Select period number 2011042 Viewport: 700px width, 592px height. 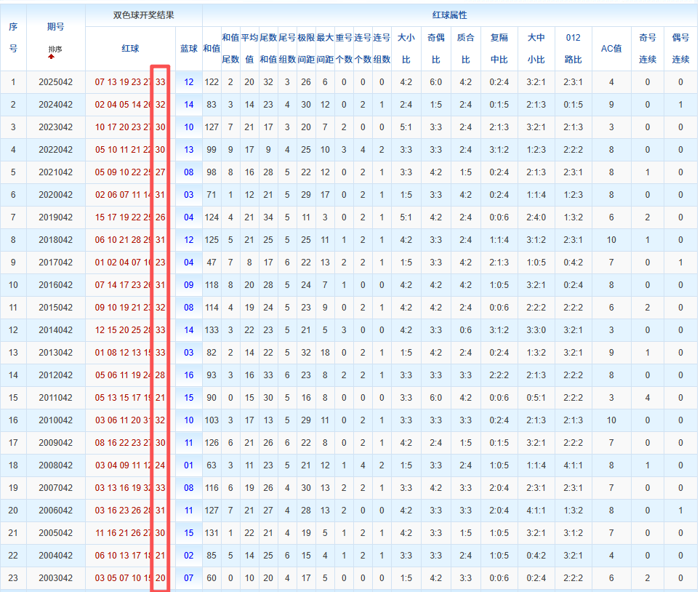pos(55,398)
